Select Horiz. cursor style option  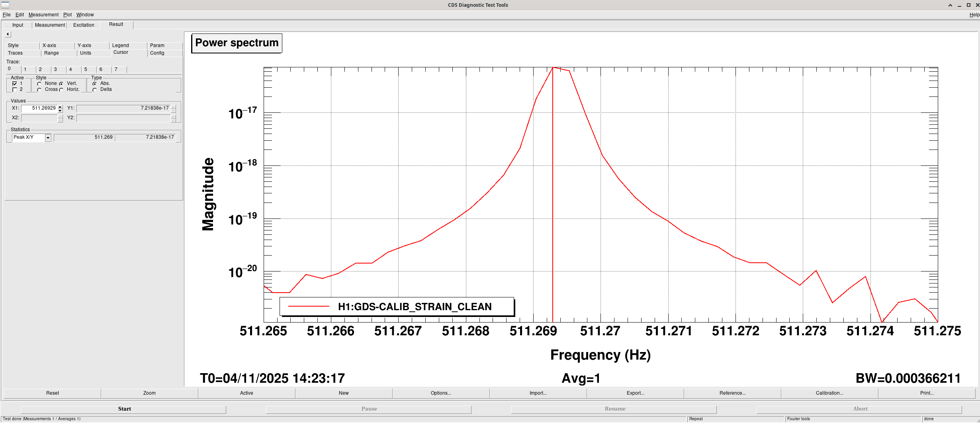pyautogui.click(x=61, y=90)
